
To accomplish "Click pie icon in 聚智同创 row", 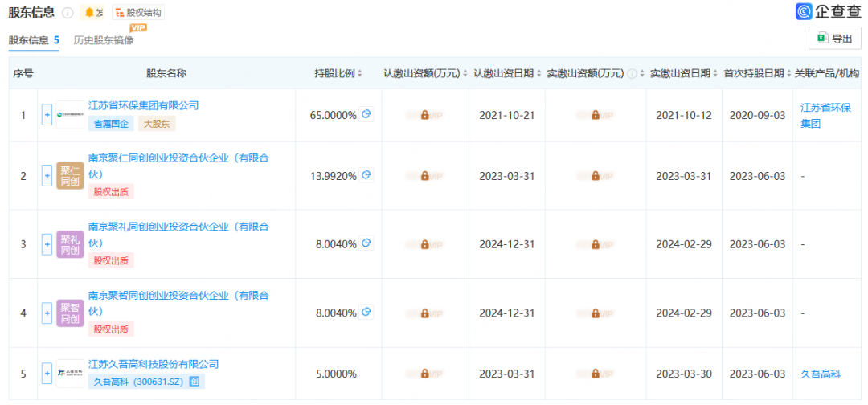I will tap(366, 312).
